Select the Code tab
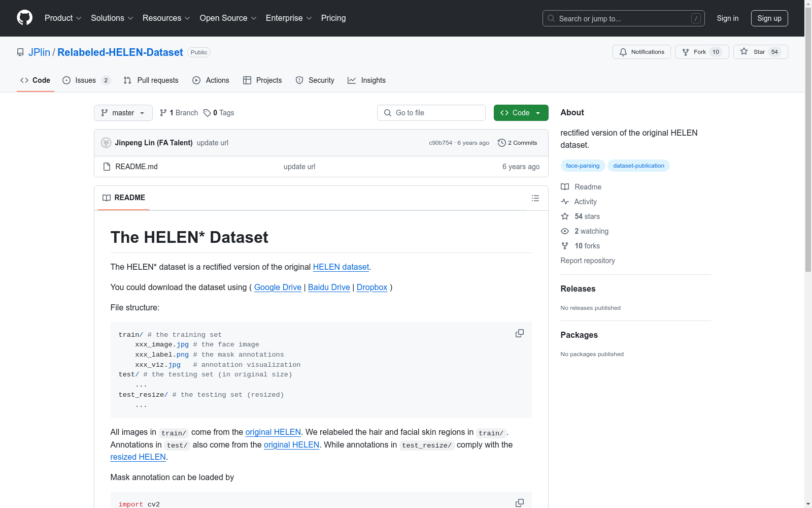Viewport: 812px width, 508px height. pyautogui.click(x=35, y=80)
